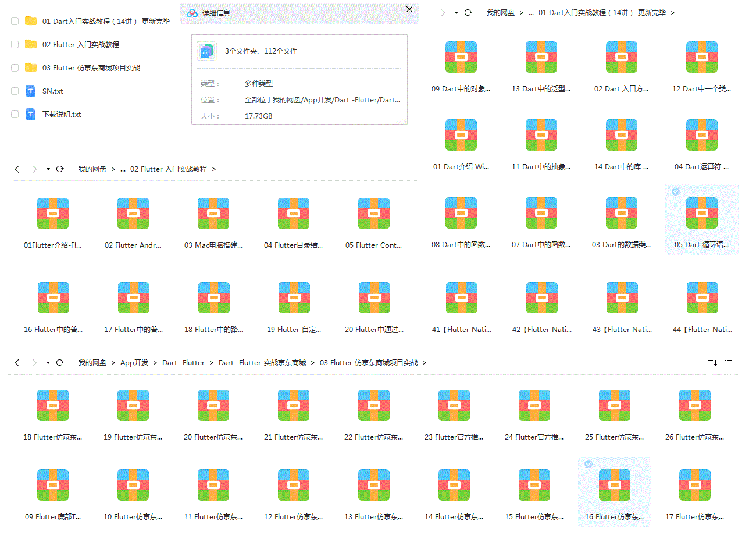
Task: Open history dropdown in 02 Flutter 入门 pane
Action: click(x=48, y=169)
